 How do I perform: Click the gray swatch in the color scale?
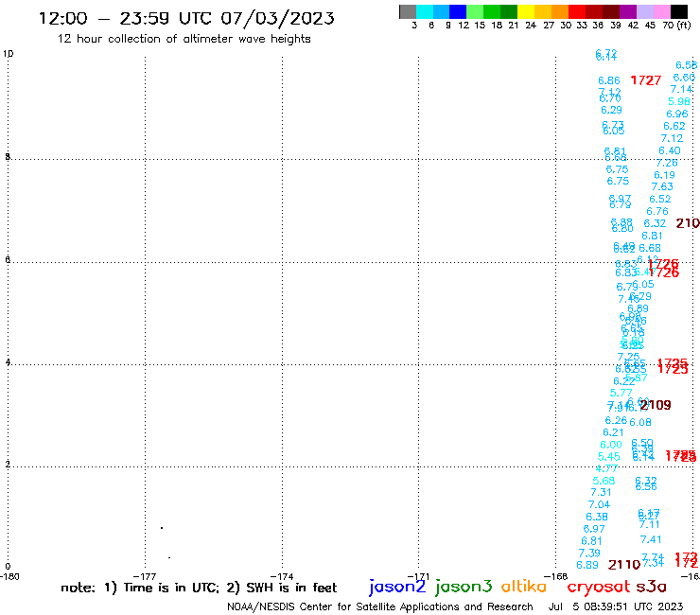point(408,11)
